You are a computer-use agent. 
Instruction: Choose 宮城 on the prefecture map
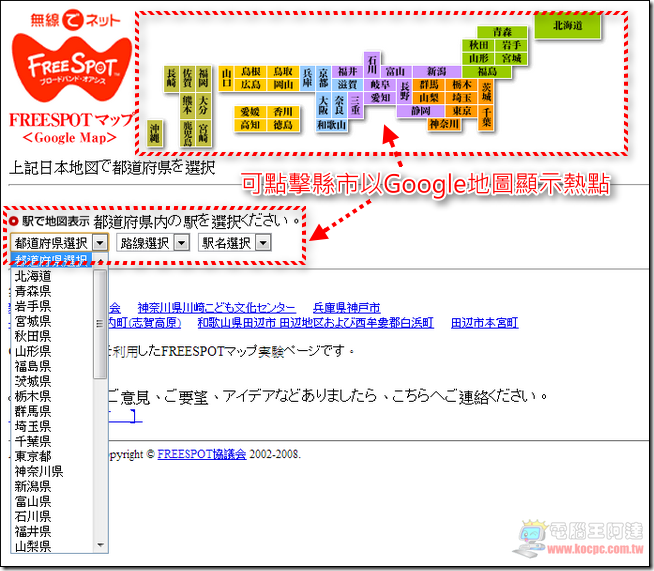coord(511,58)
